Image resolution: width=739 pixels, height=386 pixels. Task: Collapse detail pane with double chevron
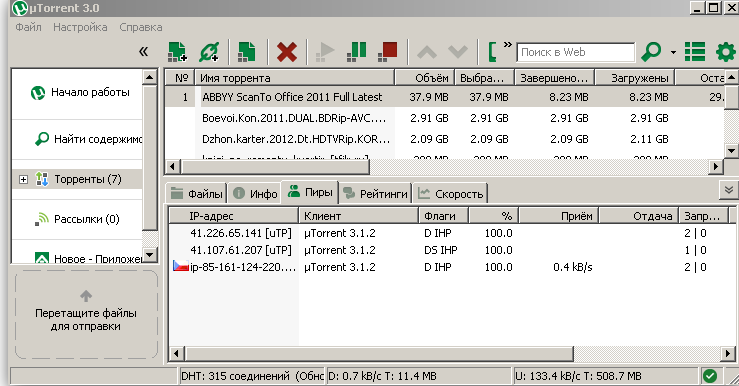pyautogui.click(x=729, y=190)
